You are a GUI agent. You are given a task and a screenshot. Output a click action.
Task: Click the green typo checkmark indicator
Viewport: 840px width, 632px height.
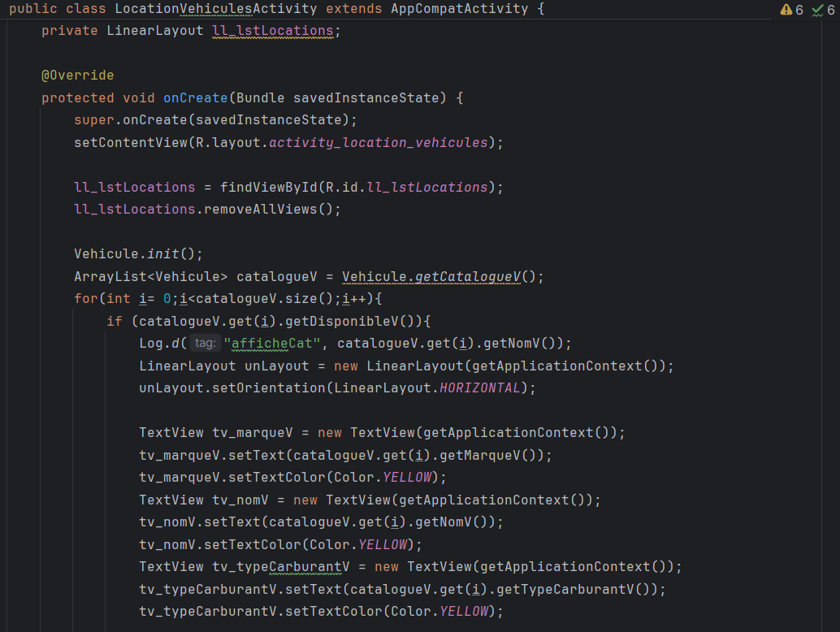point(824,10)
